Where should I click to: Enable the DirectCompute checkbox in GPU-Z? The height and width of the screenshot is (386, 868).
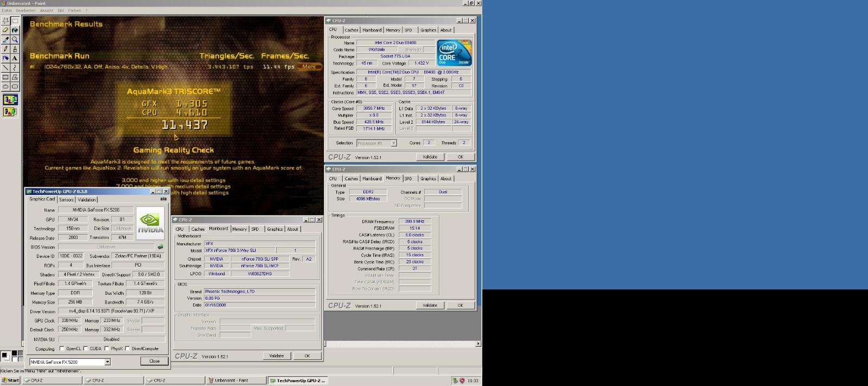click(127, 349)
